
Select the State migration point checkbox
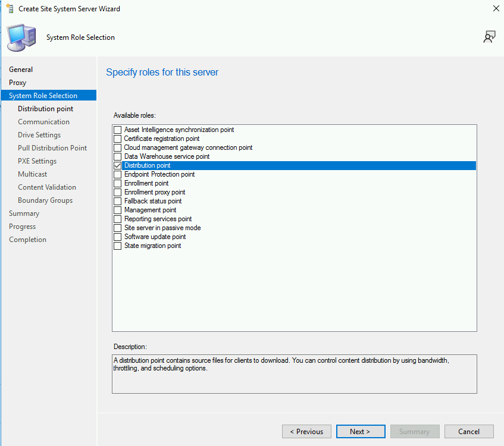117,246
